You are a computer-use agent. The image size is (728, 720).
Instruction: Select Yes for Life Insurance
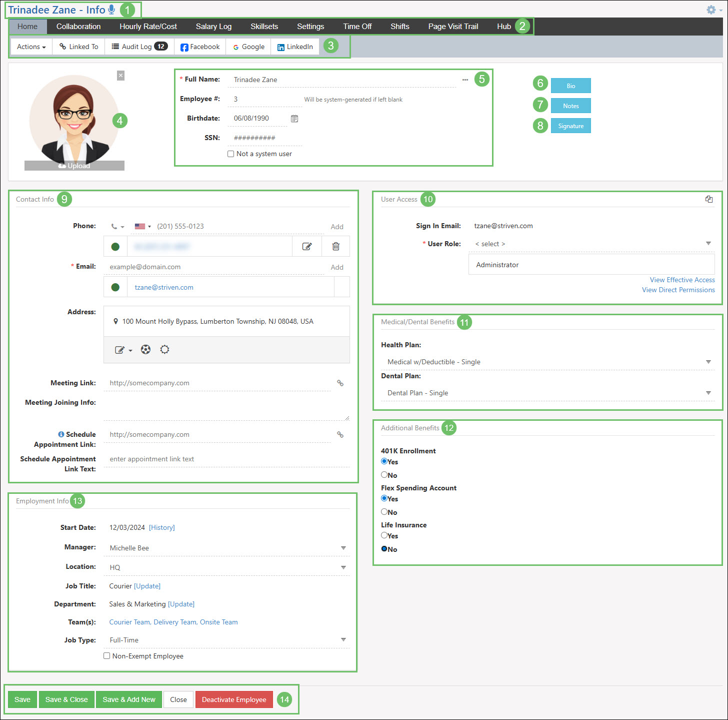384,535
